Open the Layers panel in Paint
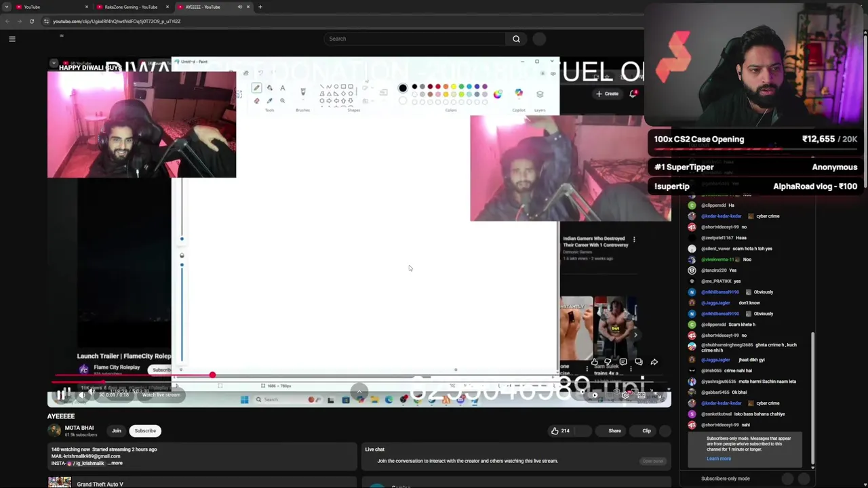868x488 pixels. pyautogui.click(x=540, y=94)
